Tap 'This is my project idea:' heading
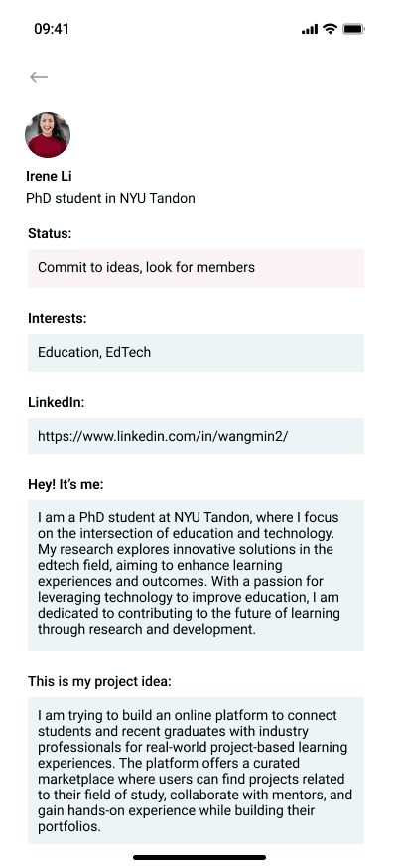This screenshot has width=399, height=868. coord(99,682)
